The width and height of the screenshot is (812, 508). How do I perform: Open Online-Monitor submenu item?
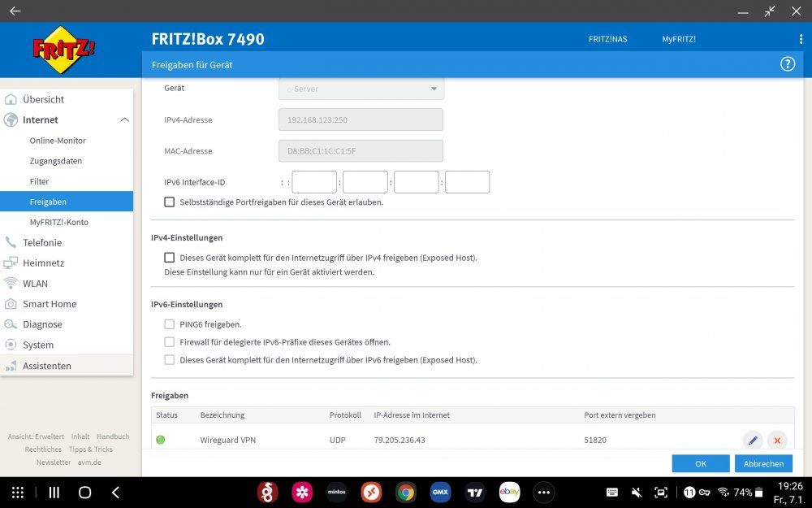pos(58,141)
